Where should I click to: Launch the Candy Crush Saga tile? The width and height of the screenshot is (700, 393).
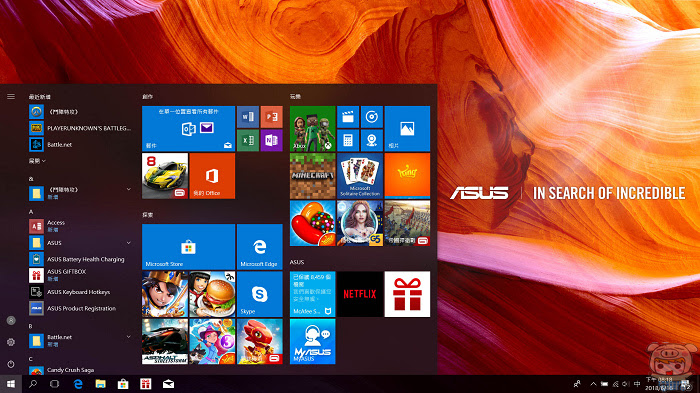[312, 223]
